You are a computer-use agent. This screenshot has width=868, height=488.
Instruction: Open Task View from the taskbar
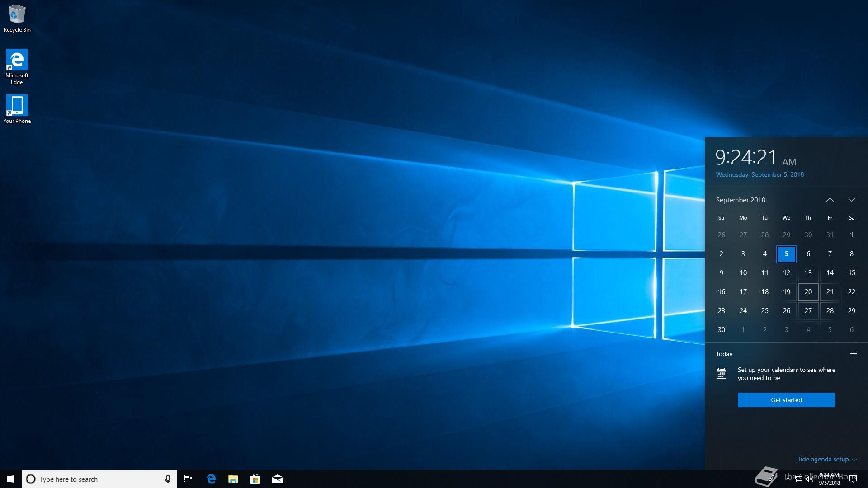coord(188,479)
